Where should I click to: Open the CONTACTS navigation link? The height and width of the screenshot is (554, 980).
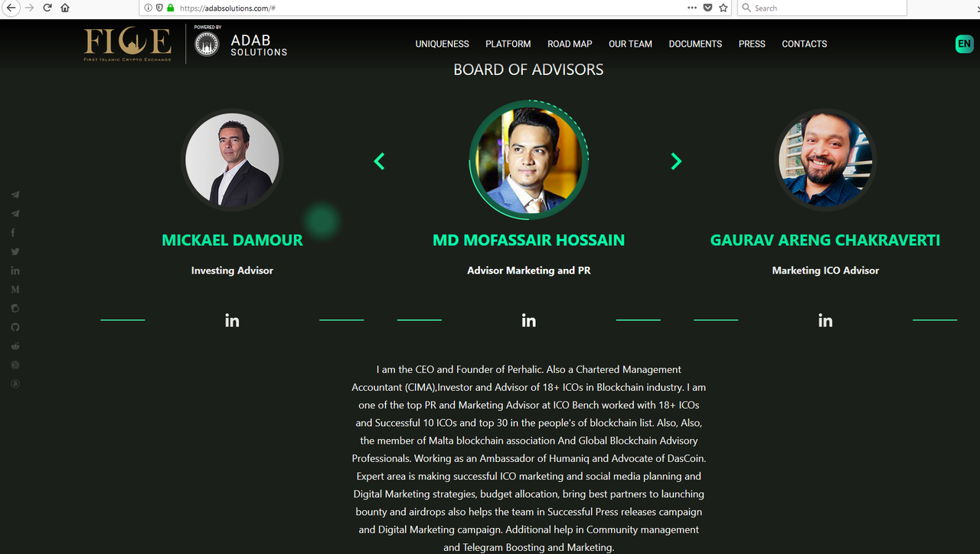(x=804, y=44)
